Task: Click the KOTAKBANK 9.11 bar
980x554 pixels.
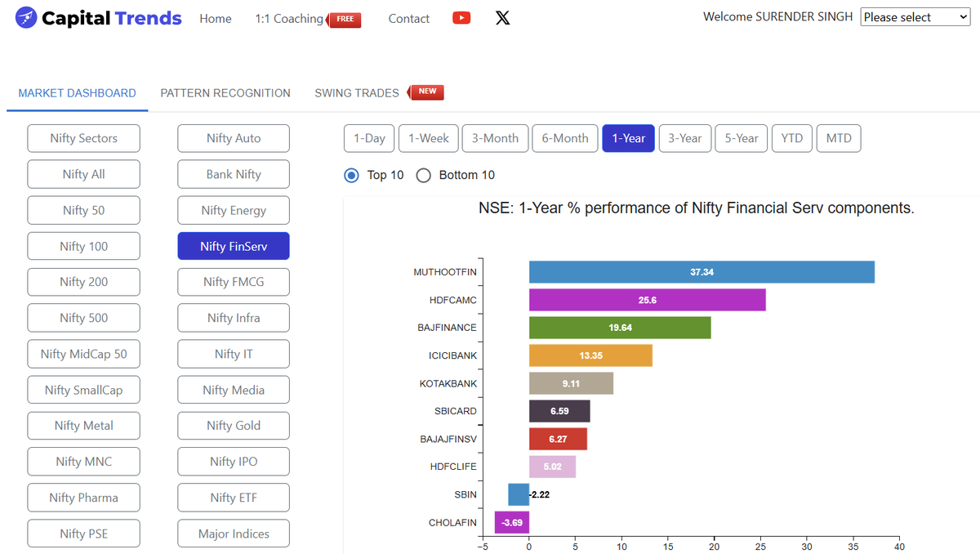Action: coord(571,383)
